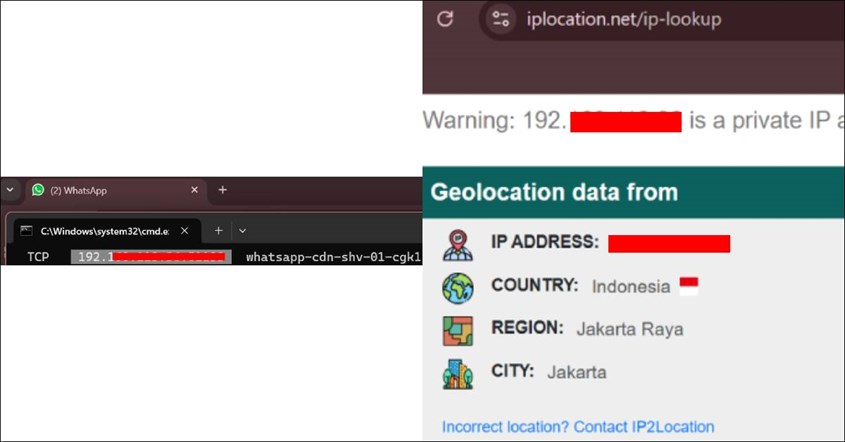Open a new browser tab beside WhatsApp
Screen dimensions: 845x442
(x=223, y=190)
